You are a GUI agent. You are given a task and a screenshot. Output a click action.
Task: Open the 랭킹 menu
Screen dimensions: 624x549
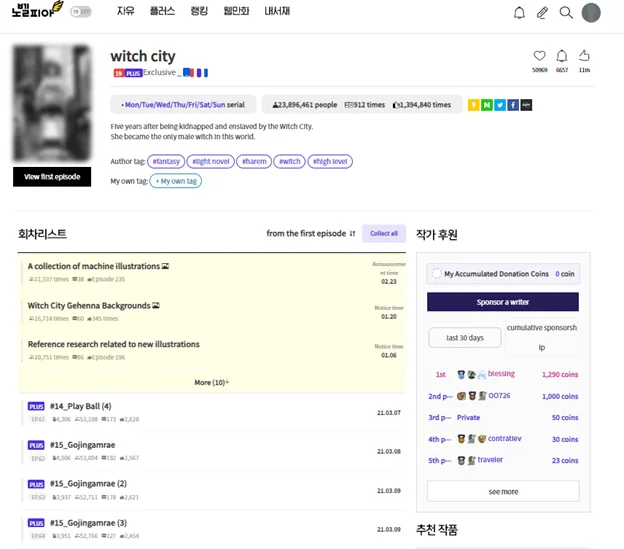[x=199, y=11]
